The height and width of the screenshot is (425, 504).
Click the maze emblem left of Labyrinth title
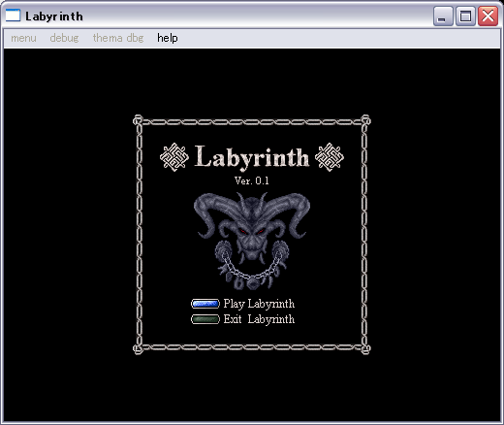coord(174,157)
